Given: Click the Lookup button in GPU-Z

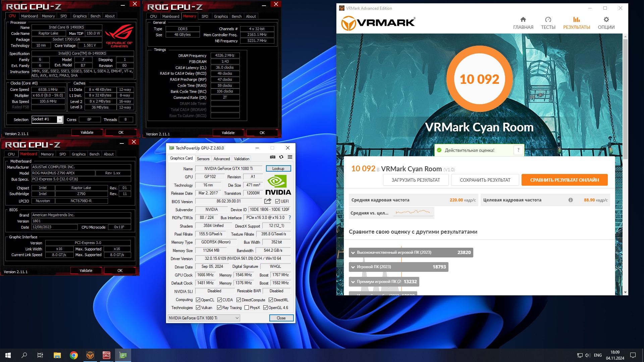Looking at the screenshot, I should coord(278,169).
